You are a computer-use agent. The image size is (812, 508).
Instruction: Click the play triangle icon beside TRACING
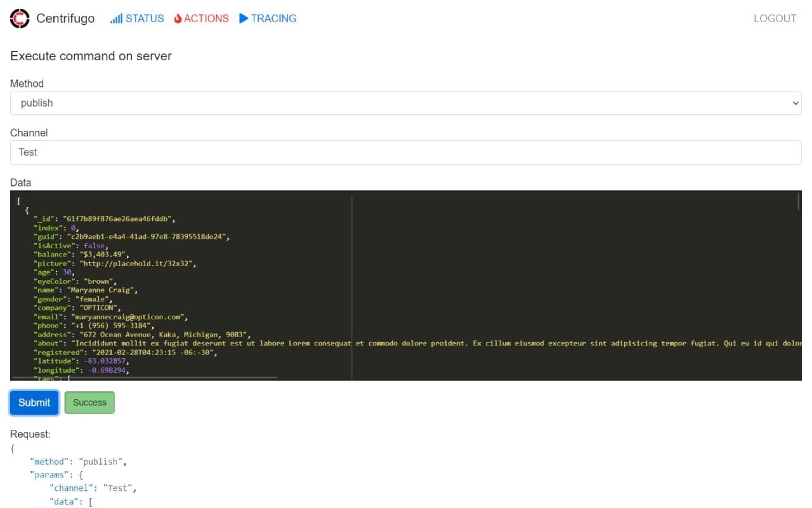click(x=243, y=18)
